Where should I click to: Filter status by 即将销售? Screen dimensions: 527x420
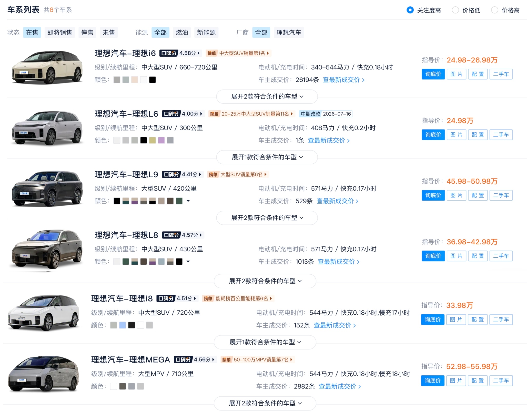tap(60, 32)
